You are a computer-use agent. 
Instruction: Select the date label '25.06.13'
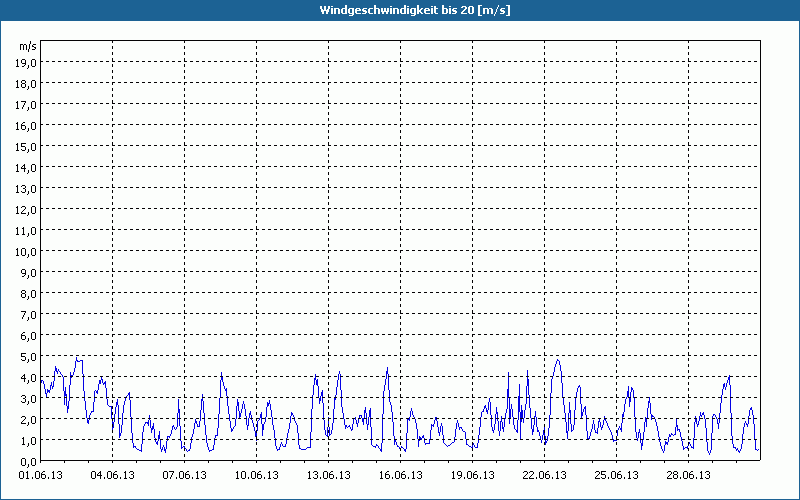pos(616,476)
